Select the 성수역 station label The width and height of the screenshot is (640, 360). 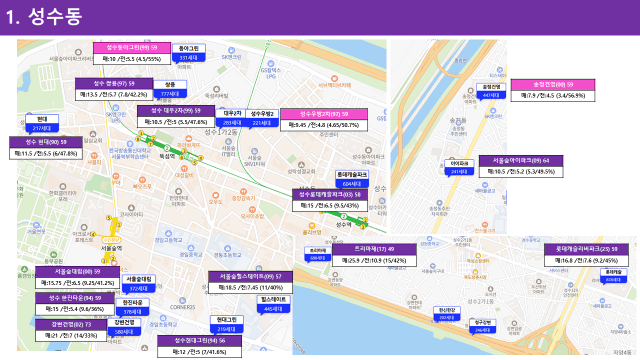click(x=344, y=224)
